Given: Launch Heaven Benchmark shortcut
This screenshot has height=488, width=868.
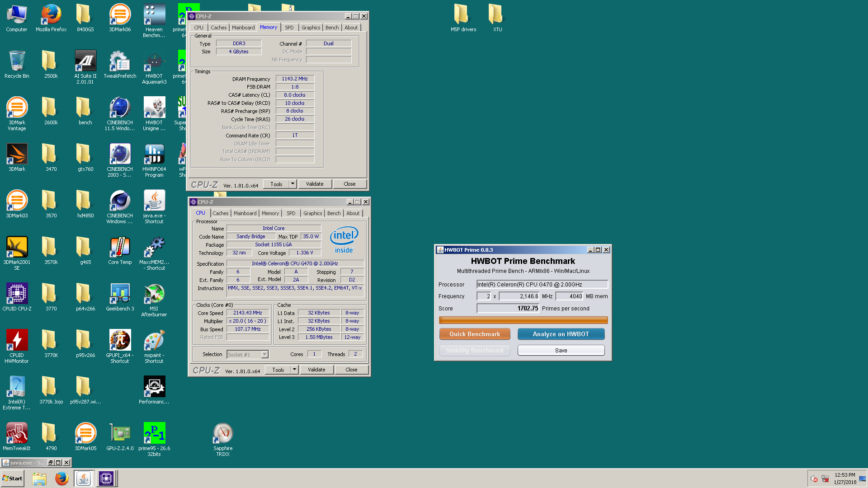Looking at the screenshot, I should [x=154, y=21].
